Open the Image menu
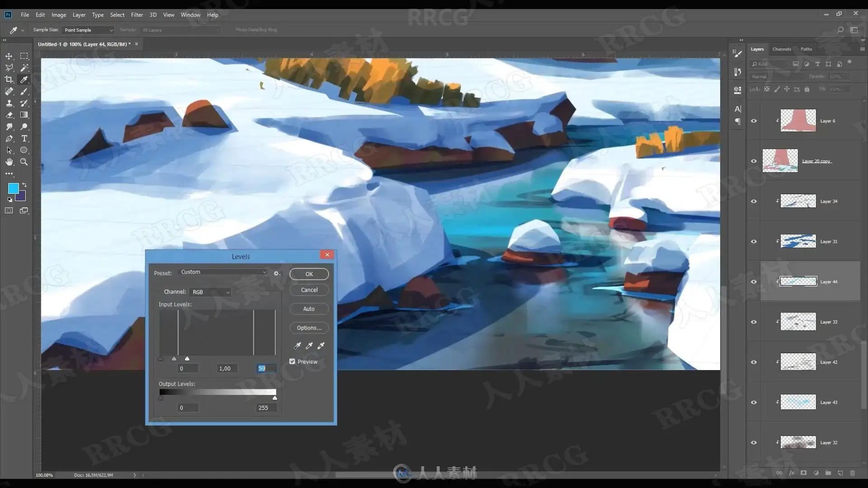 pos(59,15)
